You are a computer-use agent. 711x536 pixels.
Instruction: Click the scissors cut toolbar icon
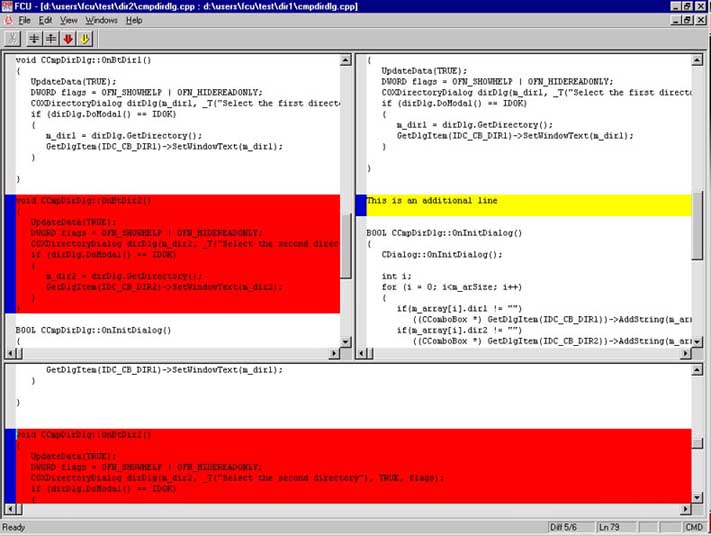(x=12, y=39)
